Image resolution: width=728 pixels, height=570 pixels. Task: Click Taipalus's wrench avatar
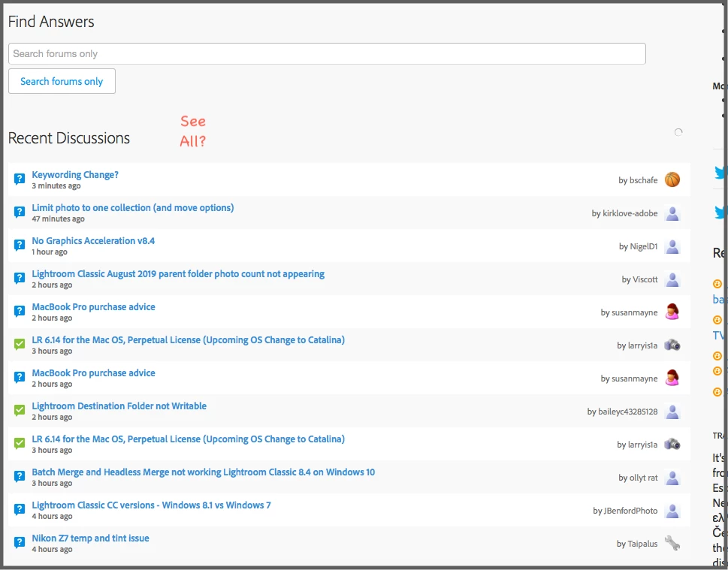tap(672, 543)
